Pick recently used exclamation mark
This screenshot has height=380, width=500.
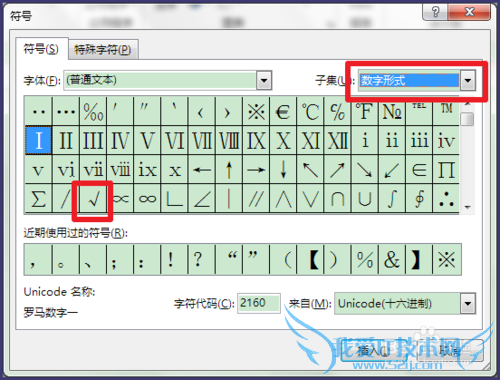(174, 259)
